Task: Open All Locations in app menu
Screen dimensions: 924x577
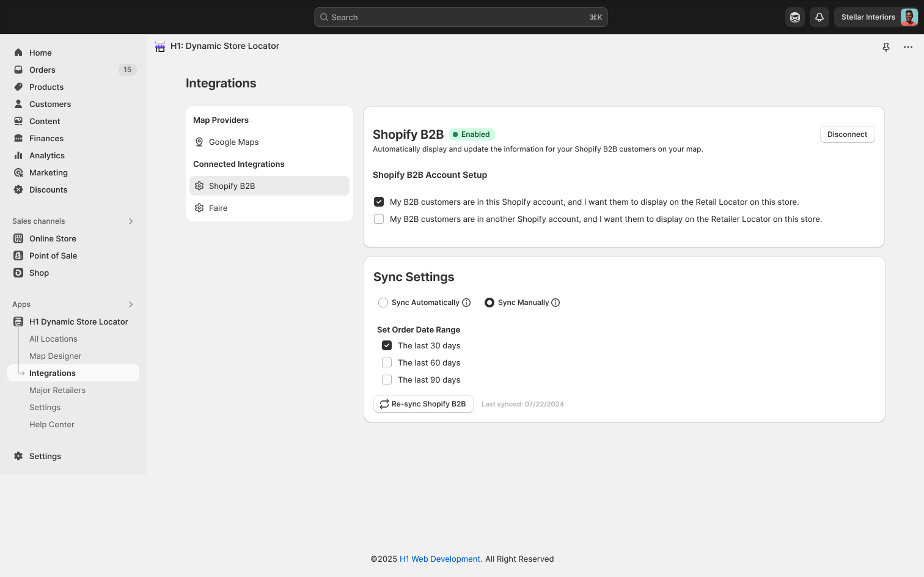Action: pyautogui.click(x=53, y=339)
